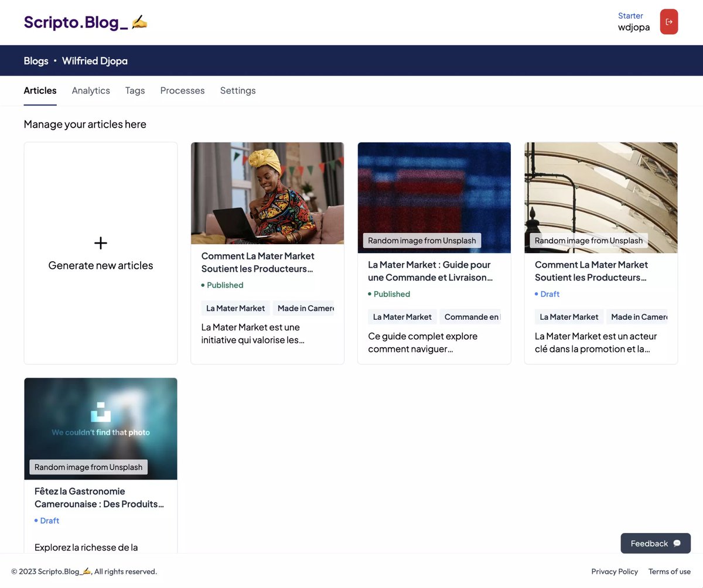Click the 2023 Scripto.Blog copyright text
This screenshot has height=588, width=703.
click(84, 572)
